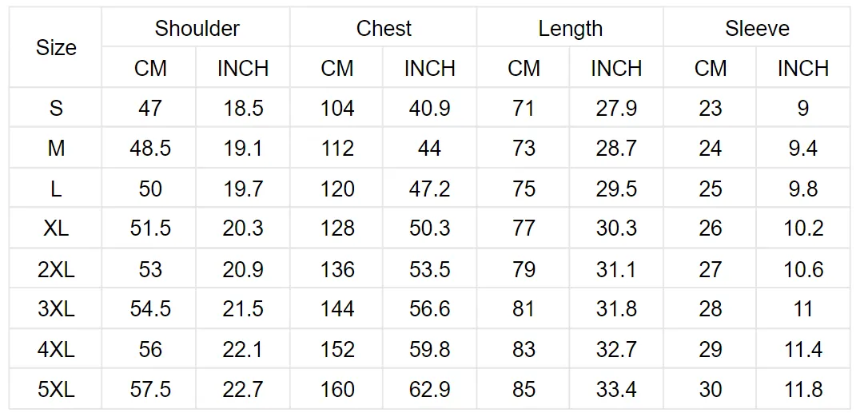Select the 40.9 chest inch value
868x413 pixels.
[429, 108]
